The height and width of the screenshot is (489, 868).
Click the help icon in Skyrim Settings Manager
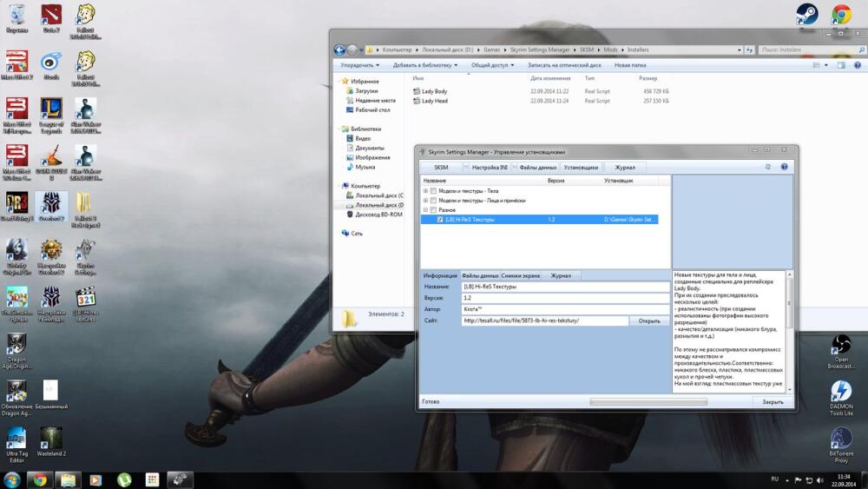pos(784,167)
